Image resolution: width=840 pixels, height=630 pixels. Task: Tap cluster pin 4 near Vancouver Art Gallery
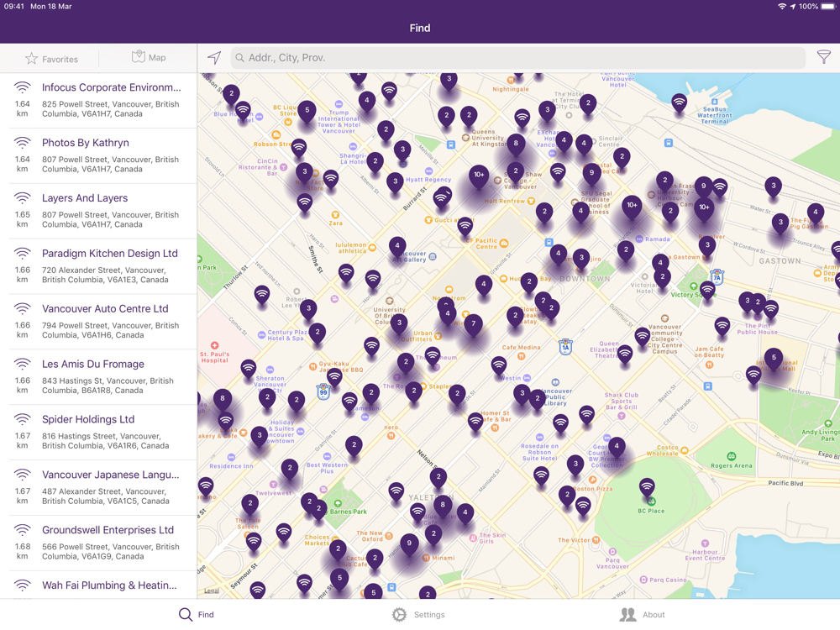(397, 247)
